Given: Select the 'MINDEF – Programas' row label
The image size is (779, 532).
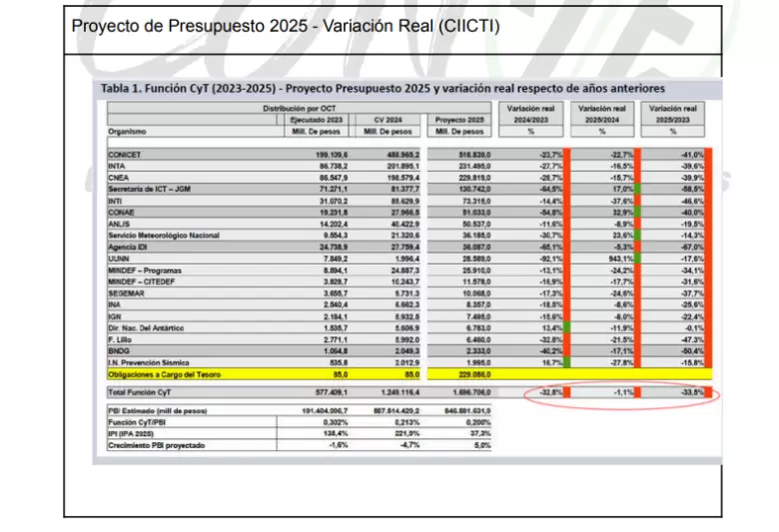Looking at the screenshot, I should coord(145,270).
